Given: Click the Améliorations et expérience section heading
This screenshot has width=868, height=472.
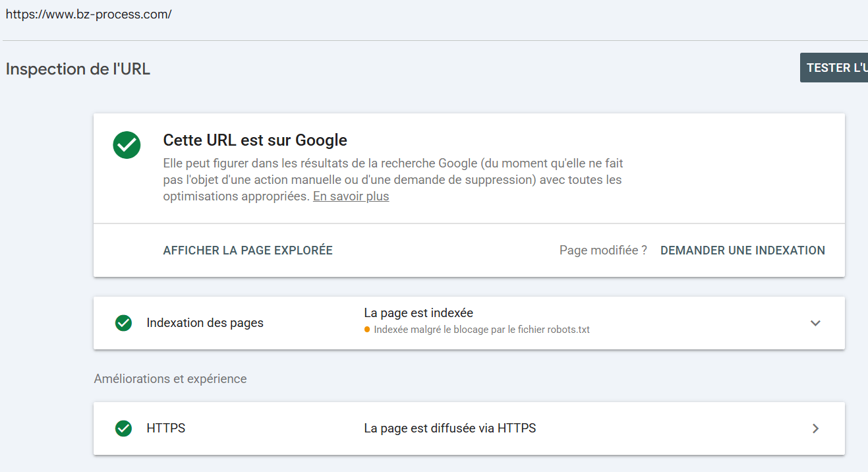Looking at the screenshot, I should tap(170, 379).
